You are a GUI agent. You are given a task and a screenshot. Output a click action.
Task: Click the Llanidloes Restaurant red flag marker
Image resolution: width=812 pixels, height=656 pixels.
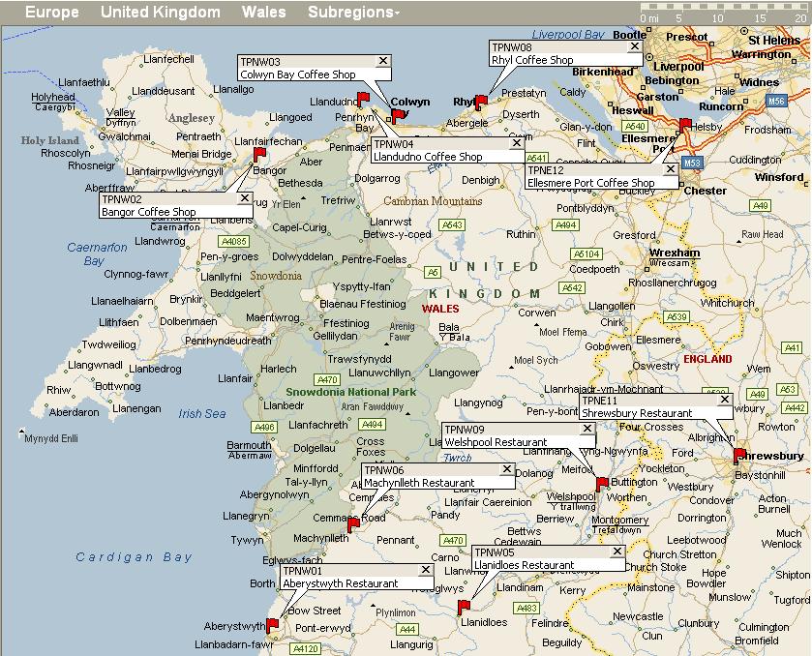click(465, 607)
